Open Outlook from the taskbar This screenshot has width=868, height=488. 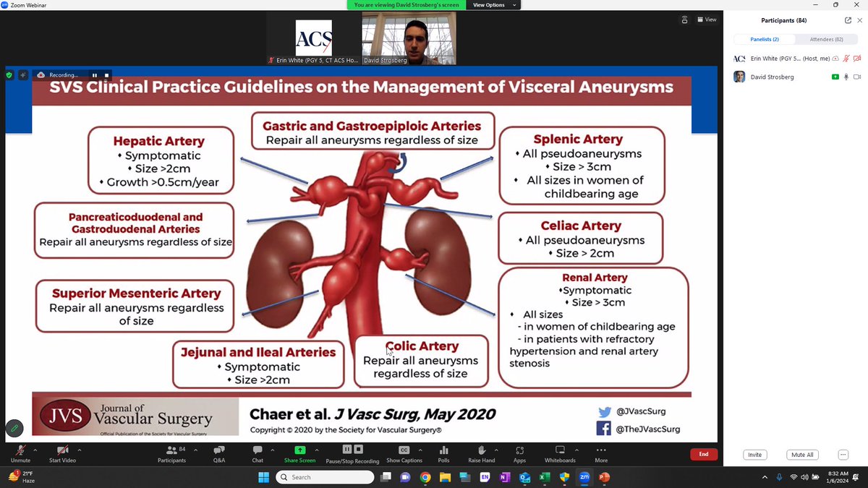[x=525, y=476]
